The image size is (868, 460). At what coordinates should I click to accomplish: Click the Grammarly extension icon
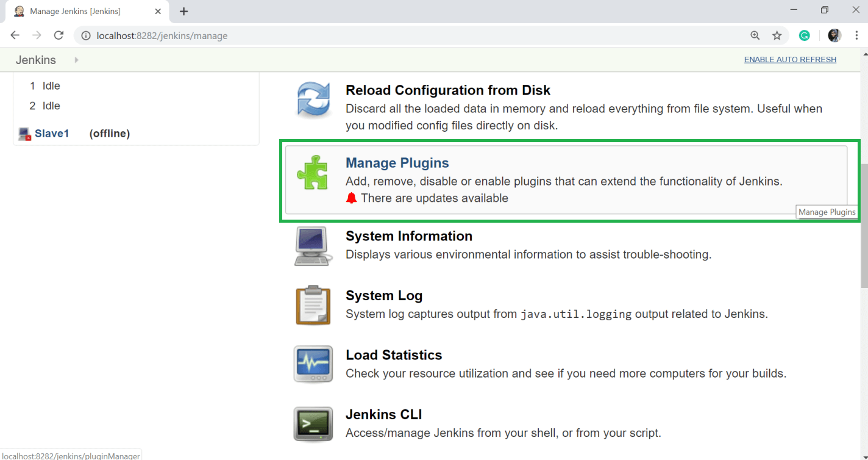tap(805, 35)
